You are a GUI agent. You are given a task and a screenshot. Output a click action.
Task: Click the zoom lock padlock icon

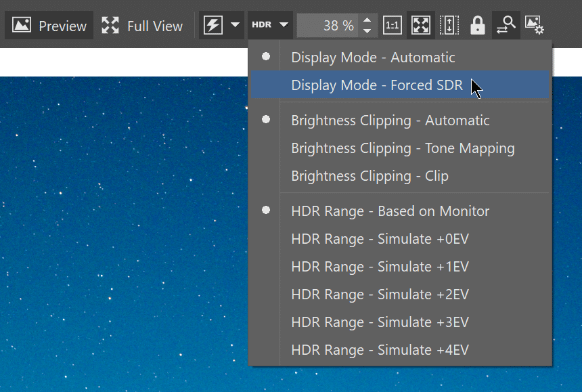[x=477, y=25]
